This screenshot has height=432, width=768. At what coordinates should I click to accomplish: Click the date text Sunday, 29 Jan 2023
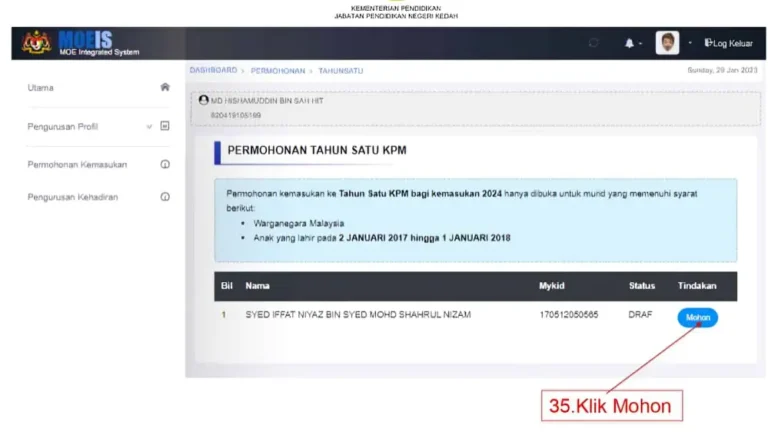[722, 70]
